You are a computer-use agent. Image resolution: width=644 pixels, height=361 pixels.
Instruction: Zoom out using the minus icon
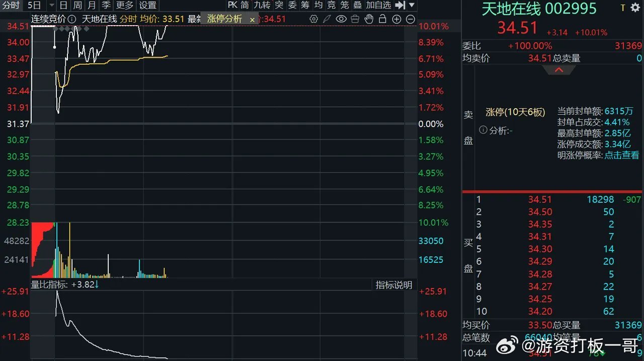tap(410, 19)
